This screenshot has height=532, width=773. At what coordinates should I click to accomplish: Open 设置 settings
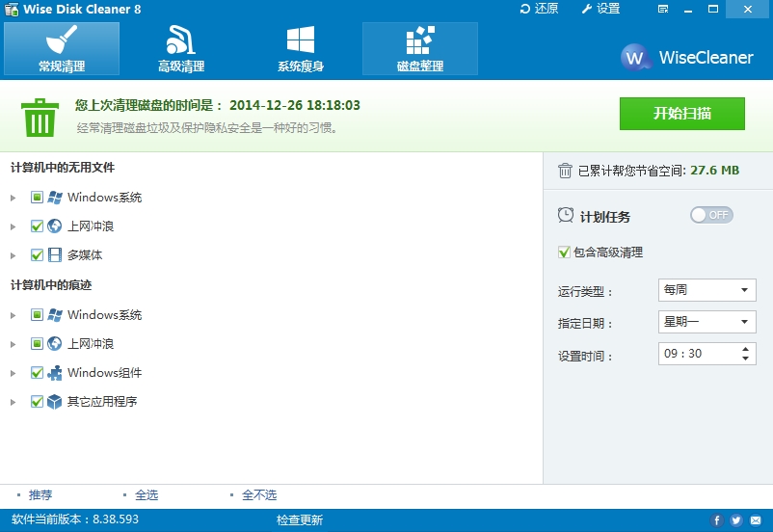click(x=600, y=9)
